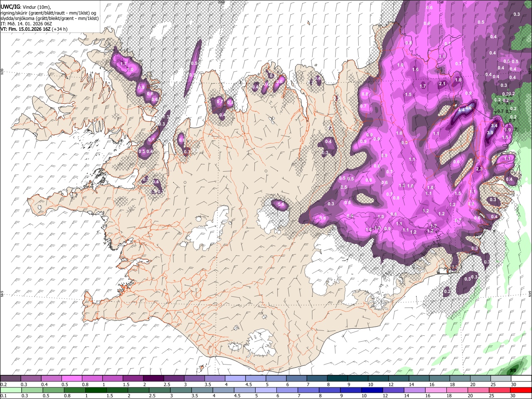532x399 pixels.
Task: Click the 'rigning/skúrir' legend description line
Action: pos(49,13)
